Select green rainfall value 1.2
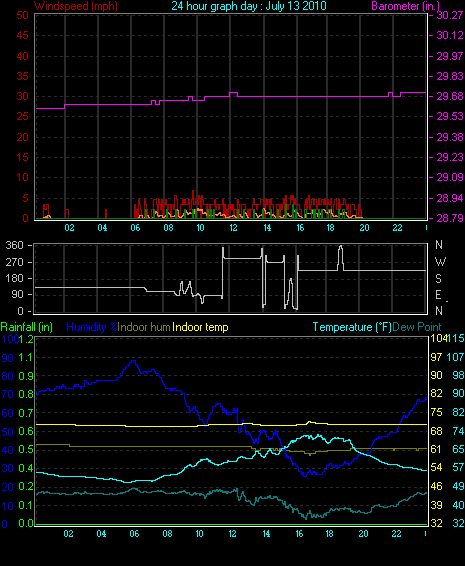Screen dimensions: 465x566 click(x=26, y=339)
